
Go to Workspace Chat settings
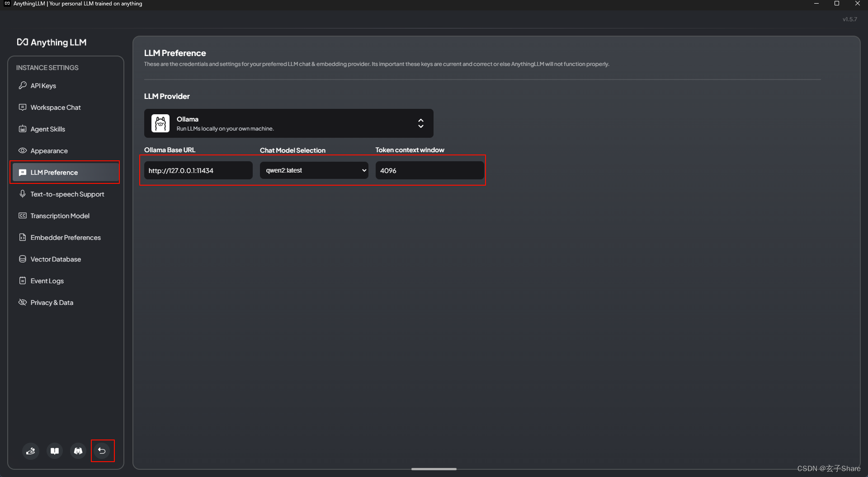click(66, 107)
